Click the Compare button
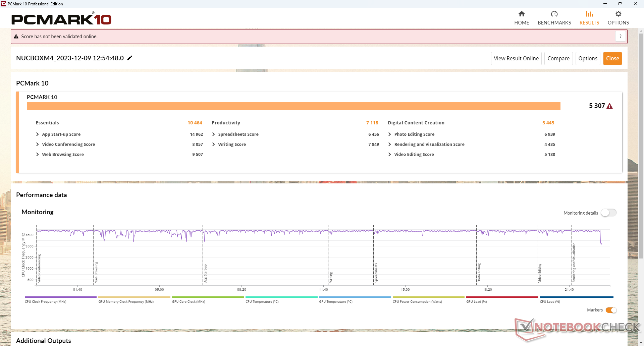644x346 pixels. [558, 58]
